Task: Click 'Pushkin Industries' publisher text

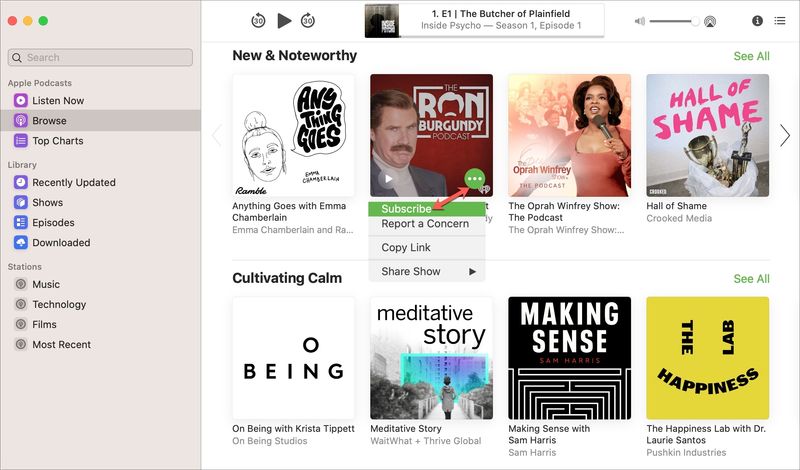Action: click(x=686, y=453)
